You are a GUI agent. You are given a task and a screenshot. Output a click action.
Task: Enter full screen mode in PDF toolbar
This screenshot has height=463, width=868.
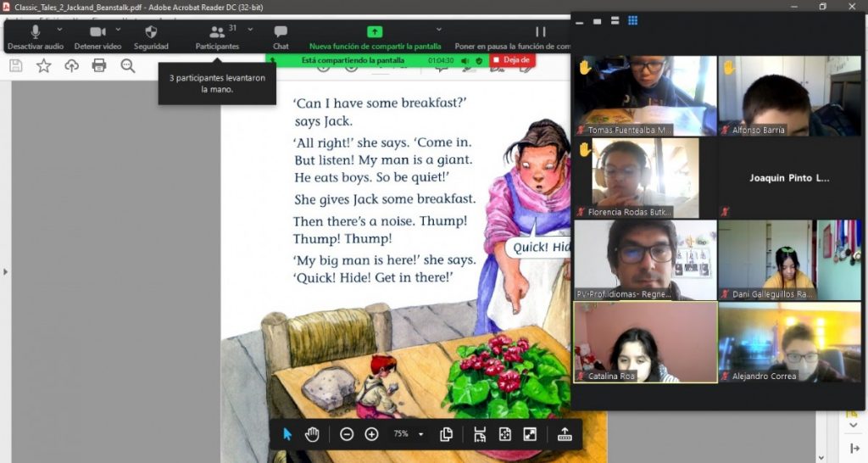point(530,434)
